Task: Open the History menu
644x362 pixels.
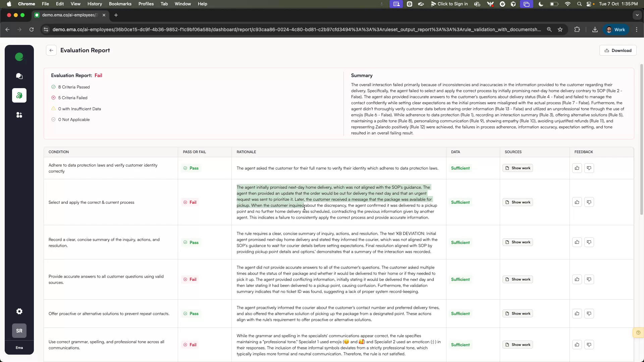Action: (x=95, y=4)
